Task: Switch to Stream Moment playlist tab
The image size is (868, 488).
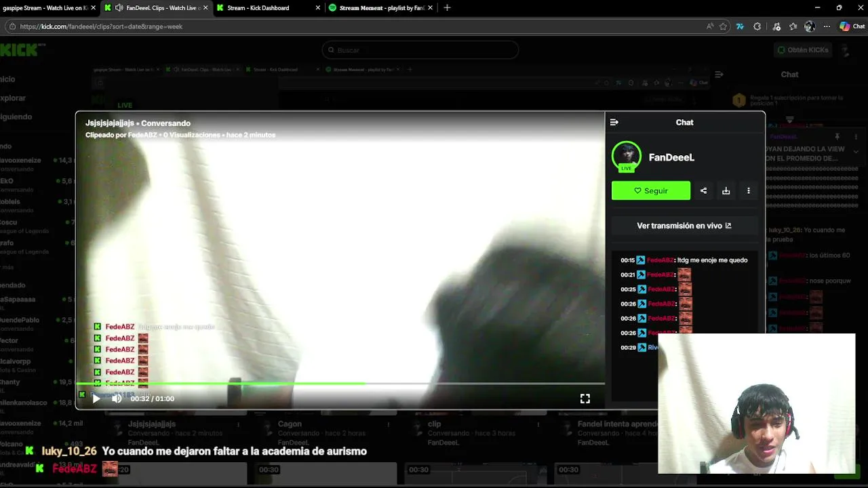Action: pos(382,8)
